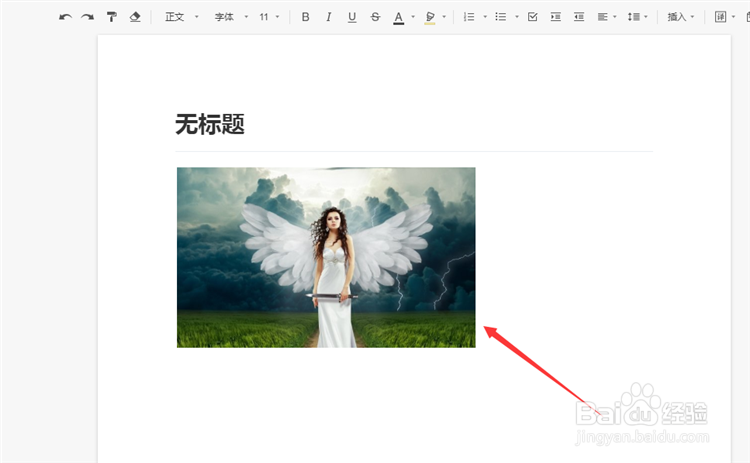Expand the font size 11 dropdown
Image resolution: width=750 pixels, height=463 pixels.
[x=269, y=17]
